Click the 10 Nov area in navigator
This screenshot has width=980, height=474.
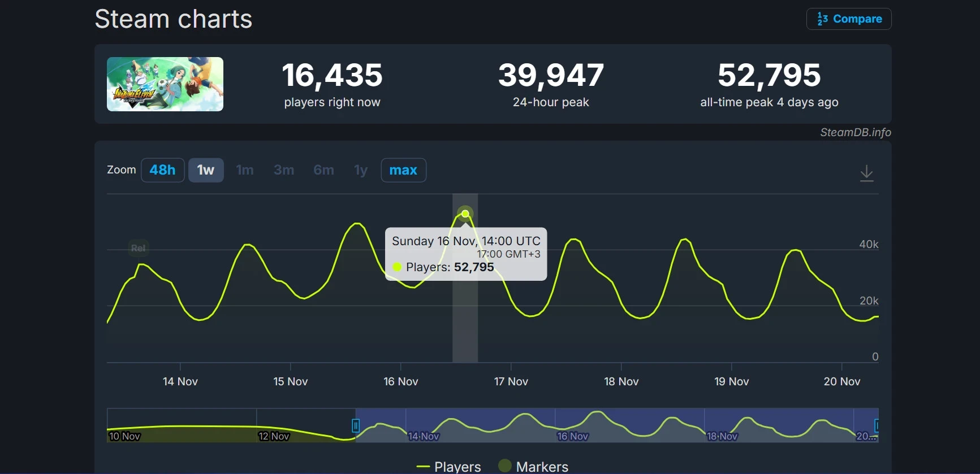[124, 436]
